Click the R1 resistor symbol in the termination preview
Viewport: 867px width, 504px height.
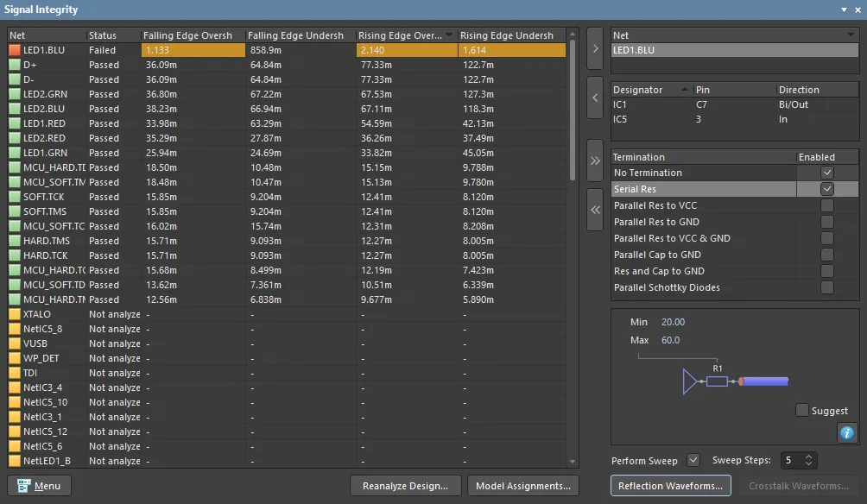718,381
